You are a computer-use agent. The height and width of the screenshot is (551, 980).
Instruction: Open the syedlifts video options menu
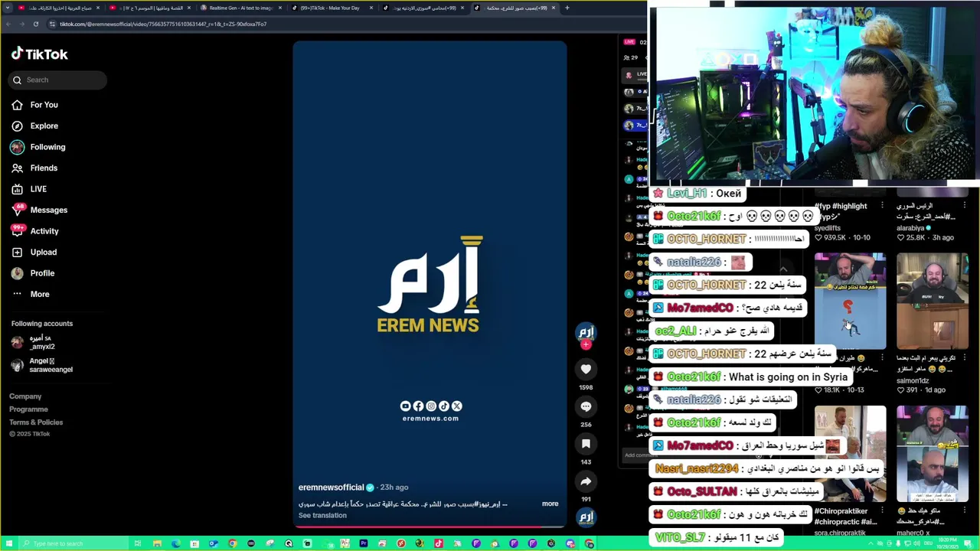pos(882,206)
